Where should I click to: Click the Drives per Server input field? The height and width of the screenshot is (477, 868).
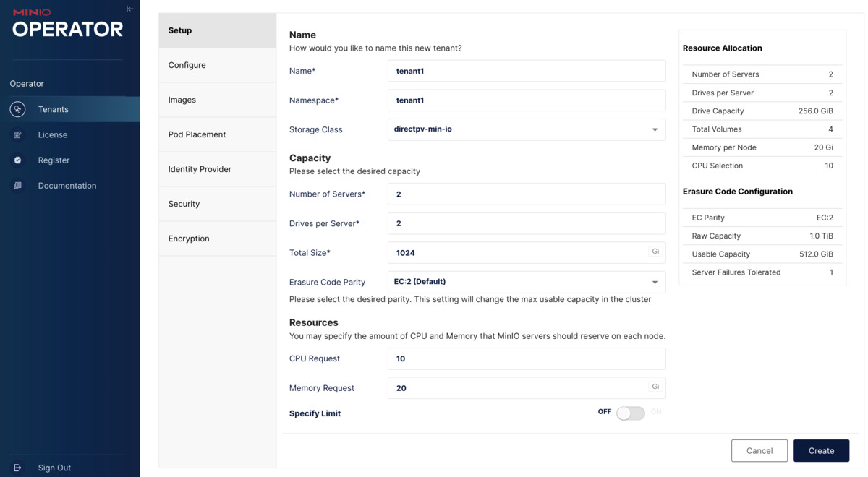tap(527, 223)
